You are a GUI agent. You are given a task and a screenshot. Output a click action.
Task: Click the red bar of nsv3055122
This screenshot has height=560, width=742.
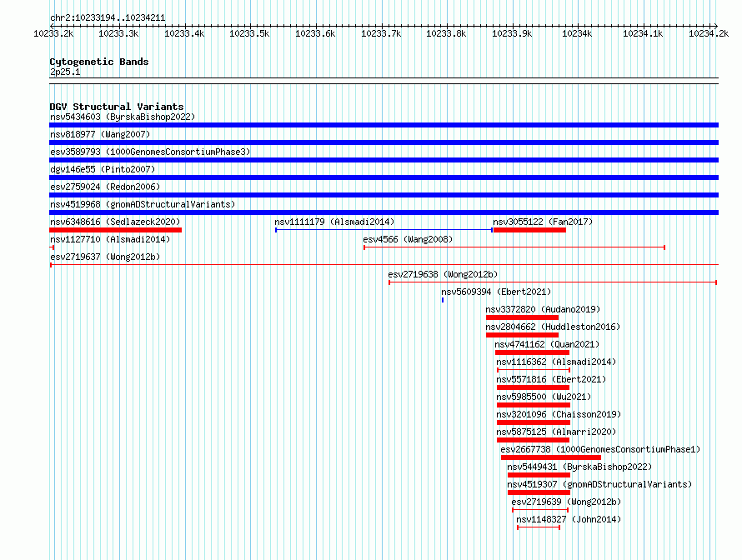pyautogui.click(x=529, y=230)
